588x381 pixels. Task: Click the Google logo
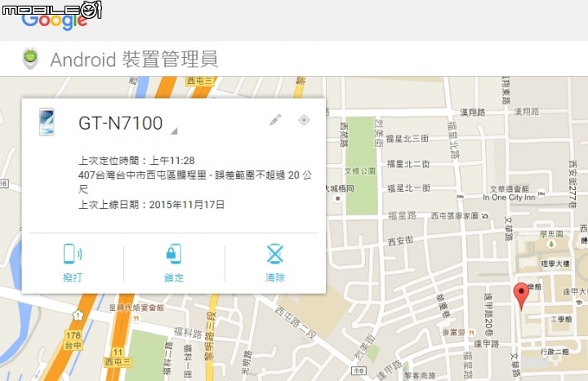click(55, 22)
